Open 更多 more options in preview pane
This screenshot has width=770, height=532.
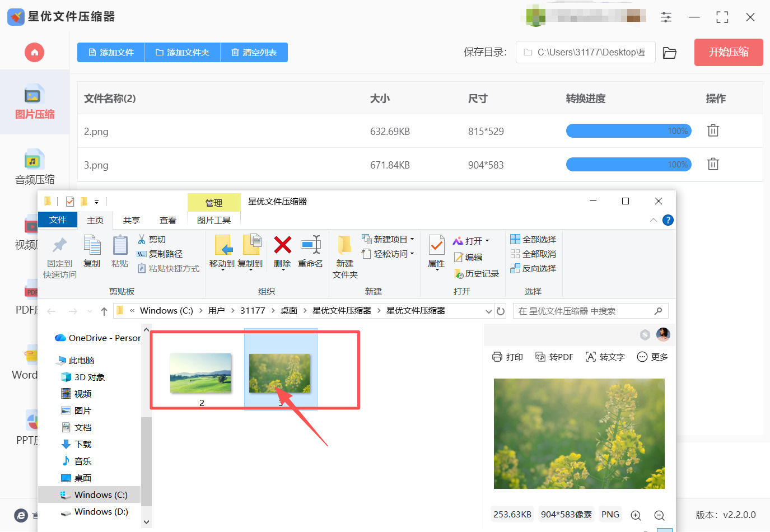[652, 357]
